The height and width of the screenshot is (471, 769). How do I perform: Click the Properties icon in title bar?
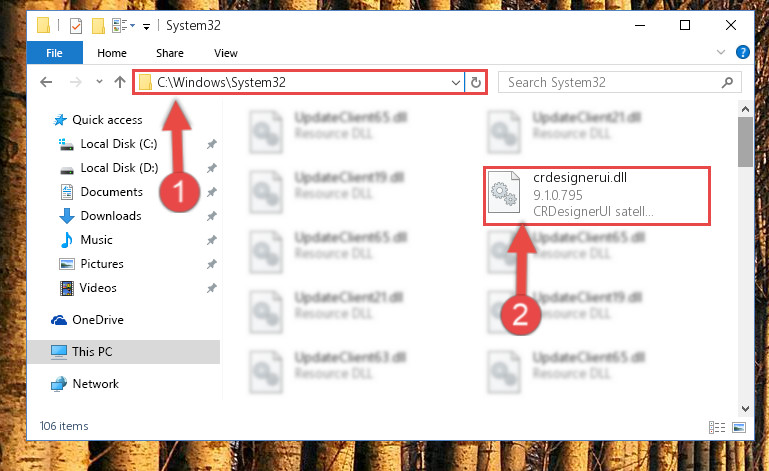click(76, 26)
